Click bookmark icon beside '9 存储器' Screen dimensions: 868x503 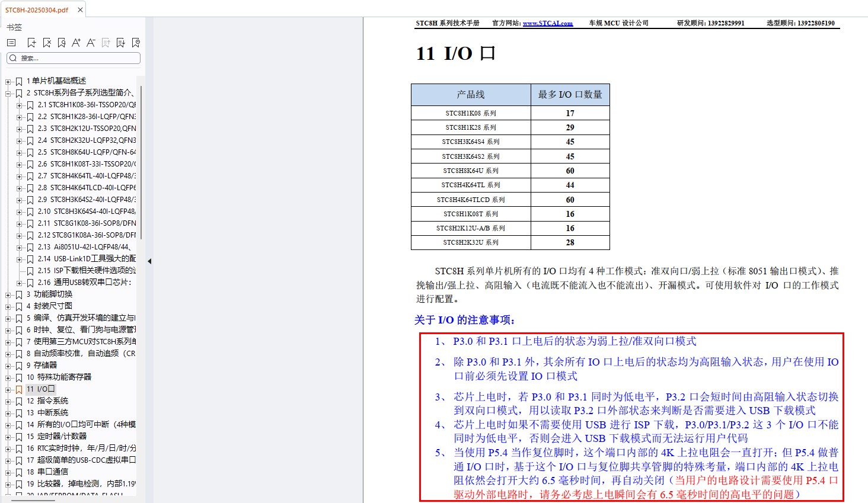tap(19, 366)
